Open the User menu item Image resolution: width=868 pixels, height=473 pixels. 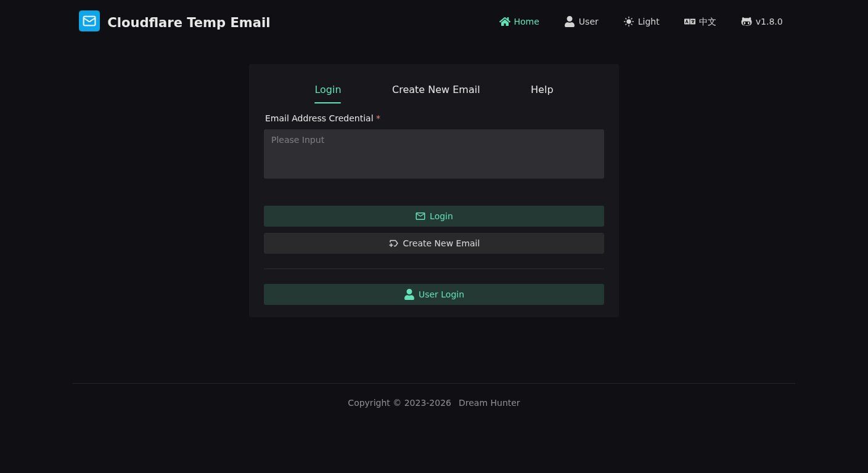pos(581,22)
